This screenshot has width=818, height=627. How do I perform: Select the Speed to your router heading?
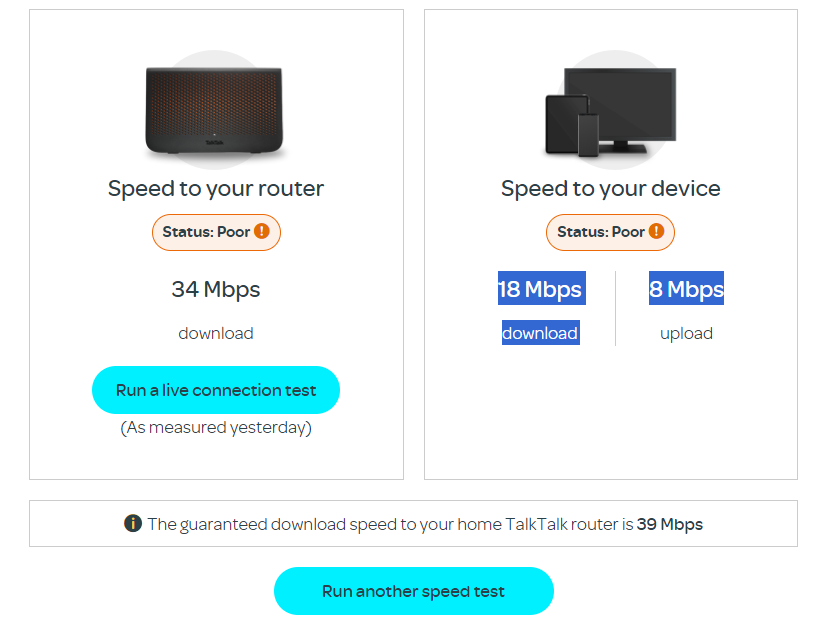click(215, 188)
